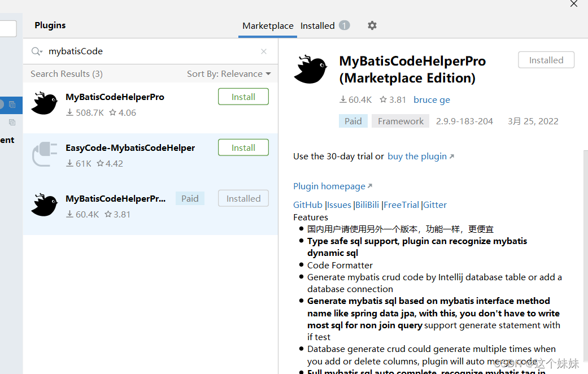
Task: Open the BiliBili link
Action: [367, 205]
